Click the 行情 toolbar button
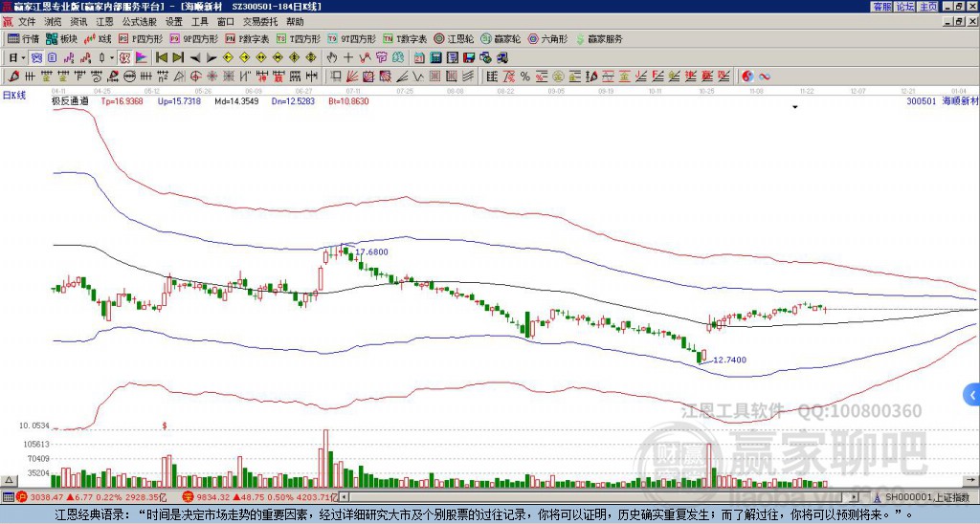Screen dimensions: 980x524 (24, 38)
